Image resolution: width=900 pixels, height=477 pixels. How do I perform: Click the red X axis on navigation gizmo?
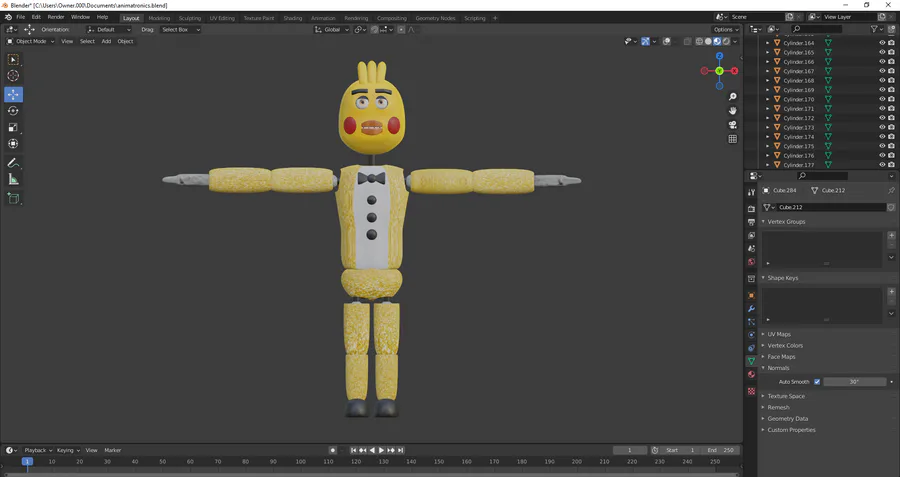[734, 71]
